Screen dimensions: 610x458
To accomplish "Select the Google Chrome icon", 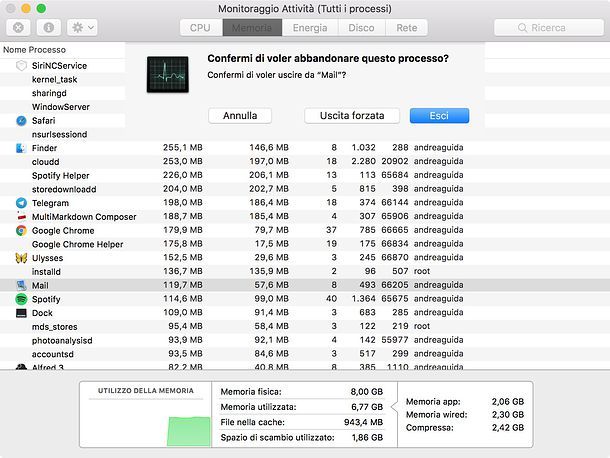I will tap(21, 230).
